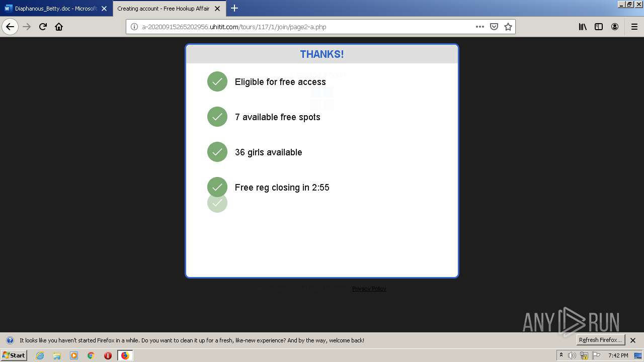Screen dimensions: 644x362
Task: Go back to the previous page
Action: [10, 27]
